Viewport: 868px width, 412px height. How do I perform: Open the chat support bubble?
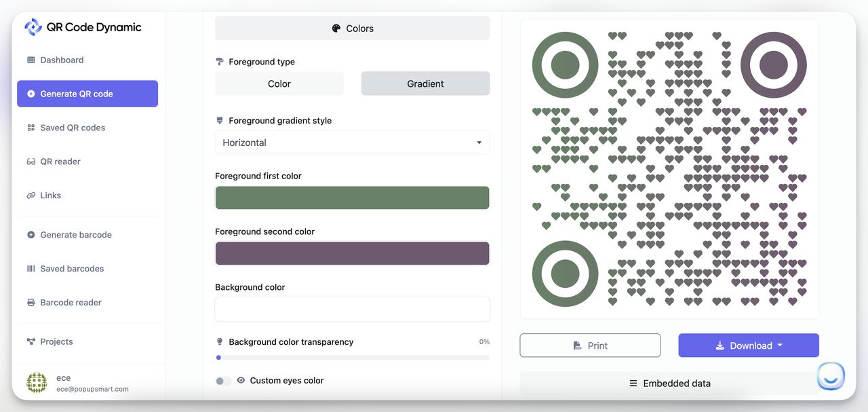[x=831, y=376]
